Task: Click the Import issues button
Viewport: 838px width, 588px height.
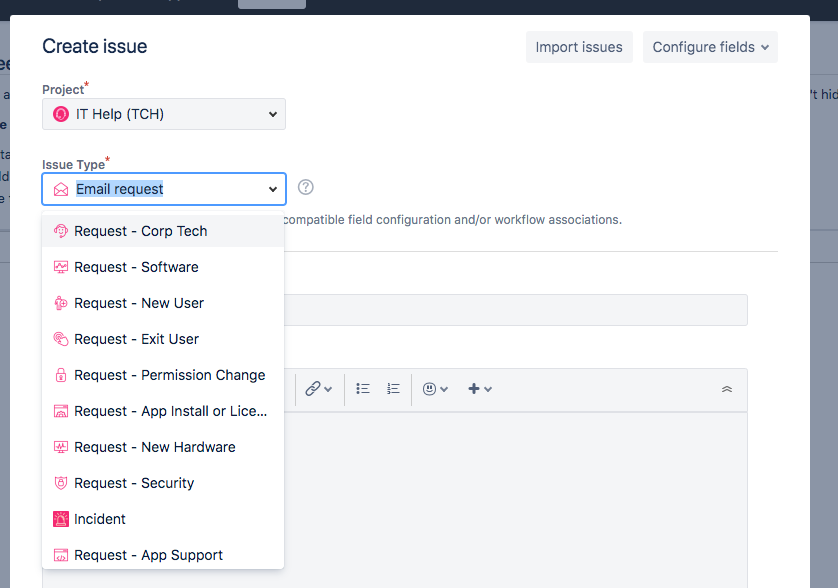Action: pos(579,47)
